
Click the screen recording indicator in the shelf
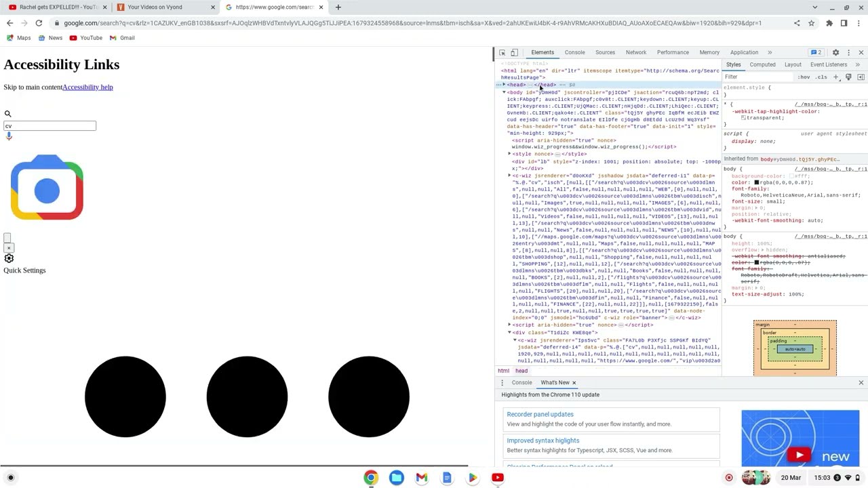coord(729,478)
